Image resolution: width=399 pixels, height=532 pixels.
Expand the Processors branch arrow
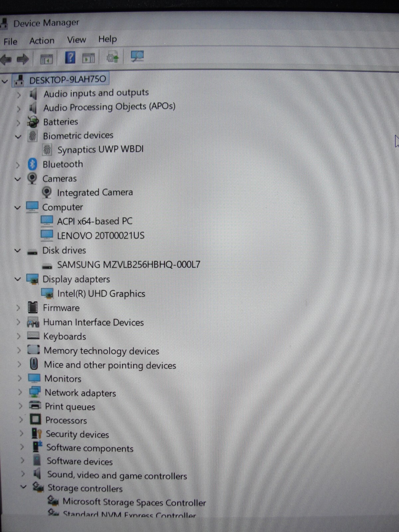pyautogui.click(x=21, y=420)
